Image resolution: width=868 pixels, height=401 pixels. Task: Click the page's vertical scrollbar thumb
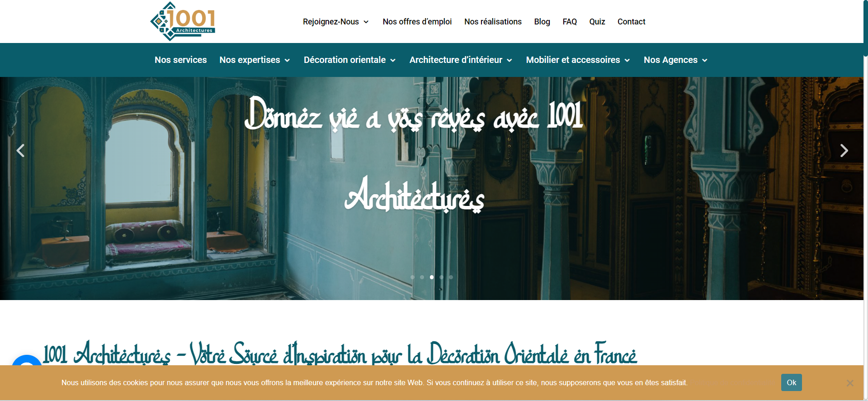(865, 28)
